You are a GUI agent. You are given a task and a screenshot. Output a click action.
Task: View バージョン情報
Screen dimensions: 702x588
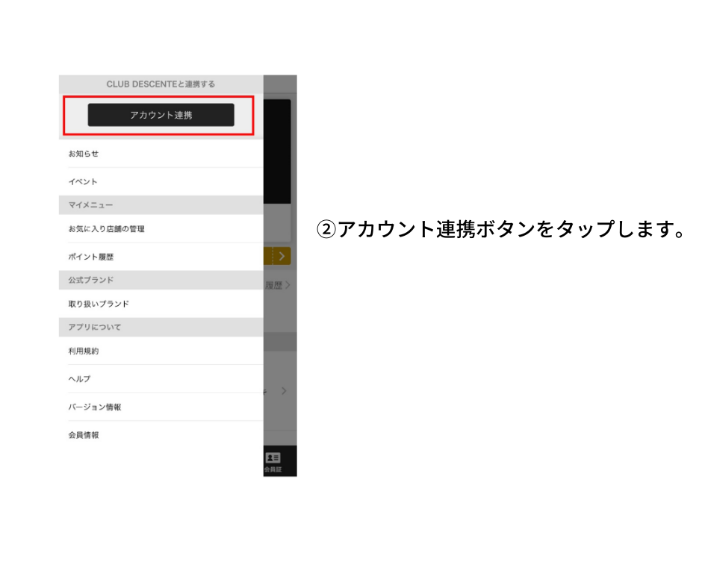tap(161, 407)
